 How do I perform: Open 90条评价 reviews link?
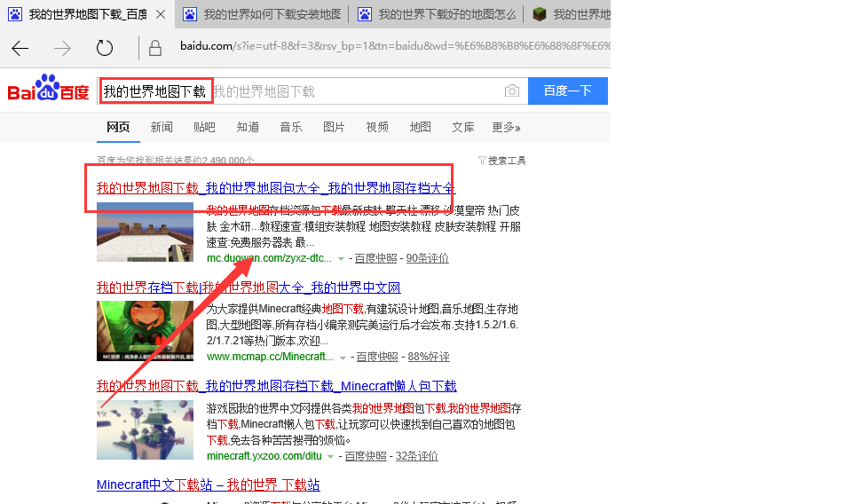tap(427, 258)
